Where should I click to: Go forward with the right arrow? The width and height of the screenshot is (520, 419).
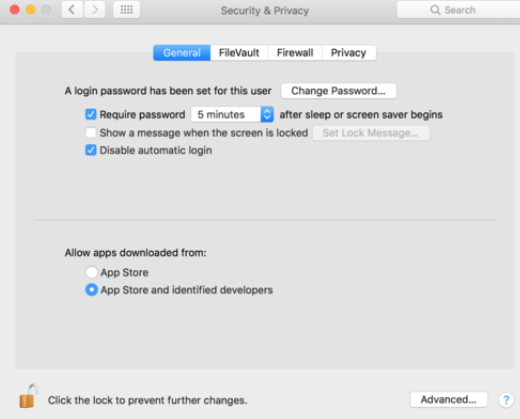95,10
